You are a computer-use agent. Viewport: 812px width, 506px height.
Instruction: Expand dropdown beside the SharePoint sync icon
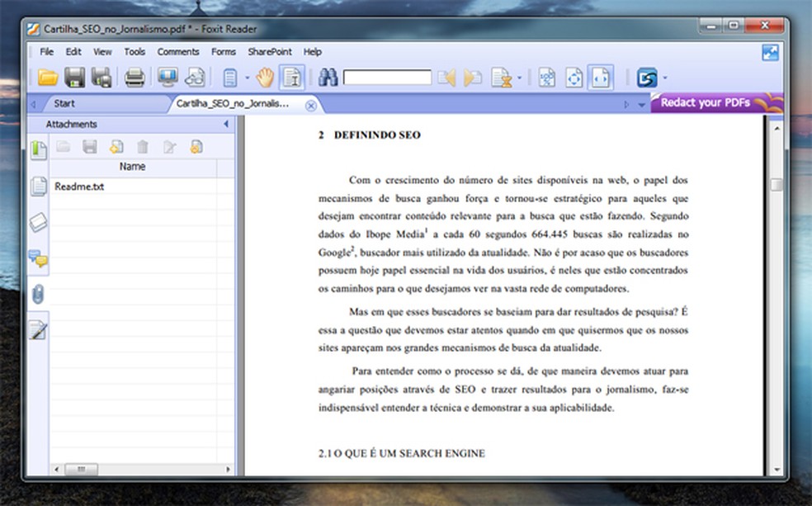click(665, 78)
